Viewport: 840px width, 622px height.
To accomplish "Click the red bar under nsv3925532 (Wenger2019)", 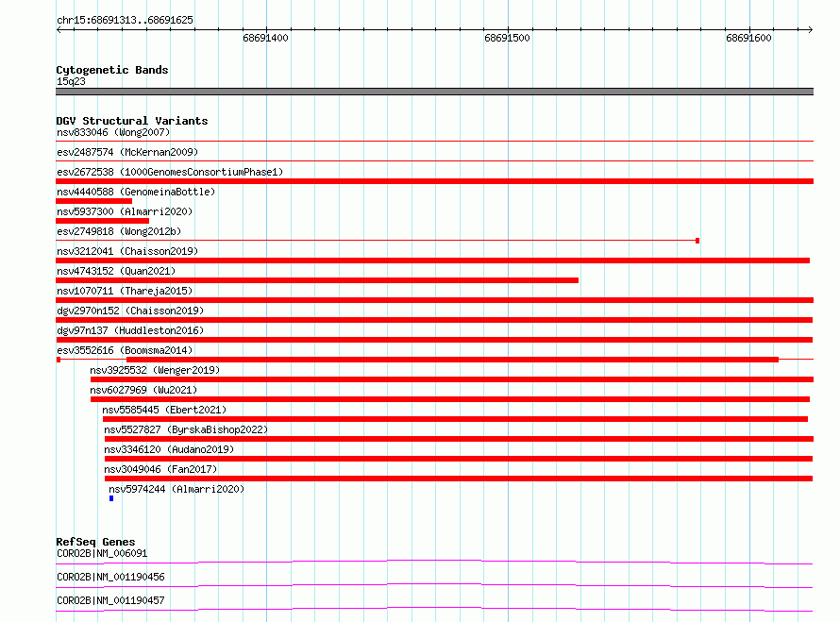I will click(452, 379).
